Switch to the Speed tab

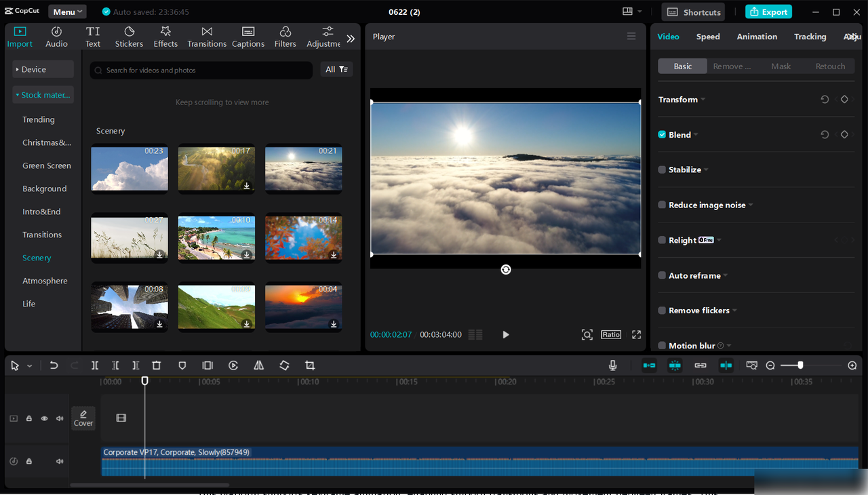(x=708, y=37)
